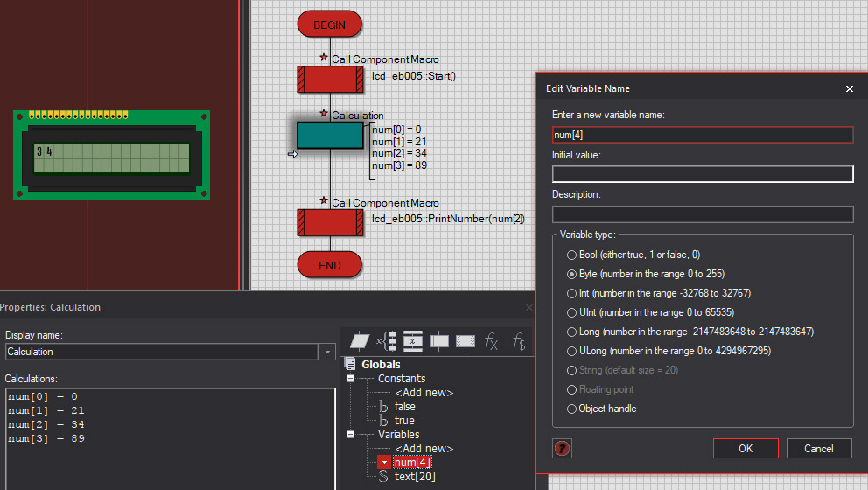This screenshot has height=490, width=868.
Task: Select the Byte variable type
Action: tap(572, 274)
